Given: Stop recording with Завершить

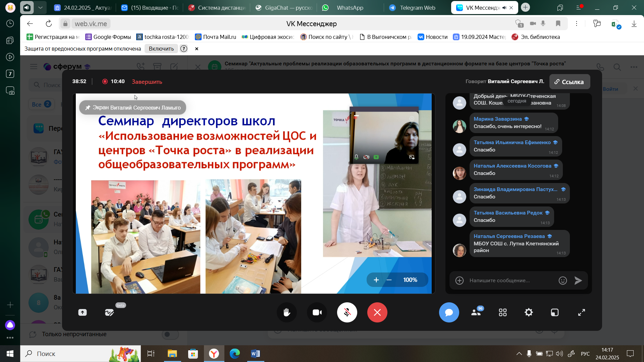Looking at the screenshot, I should tap(147, 82).
